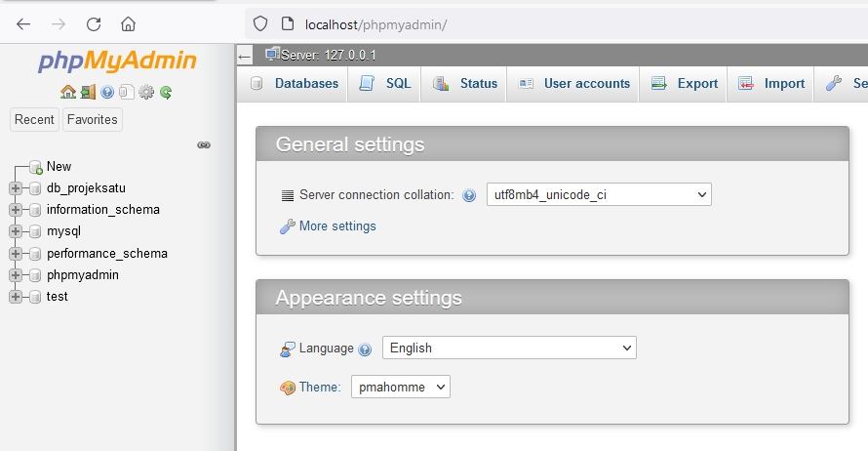Switch to the Databases tab
Screen dimensions: 868x451
(x=294, y=84)
